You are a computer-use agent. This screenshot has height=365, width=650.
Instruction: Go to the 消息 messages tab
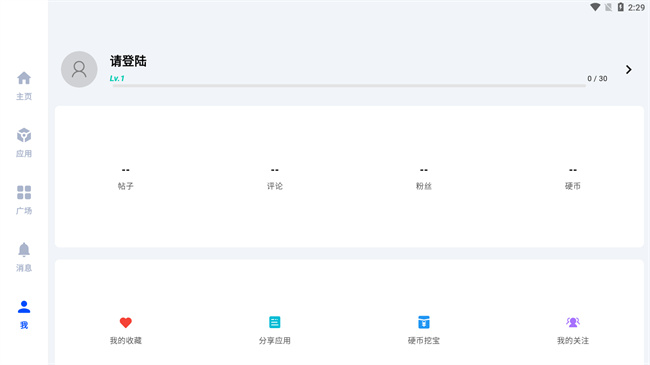(24, 257)
